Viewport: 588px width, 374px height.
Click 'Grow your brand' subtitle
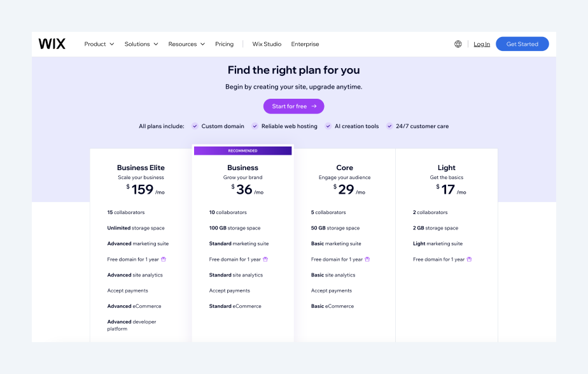[242, 177]
